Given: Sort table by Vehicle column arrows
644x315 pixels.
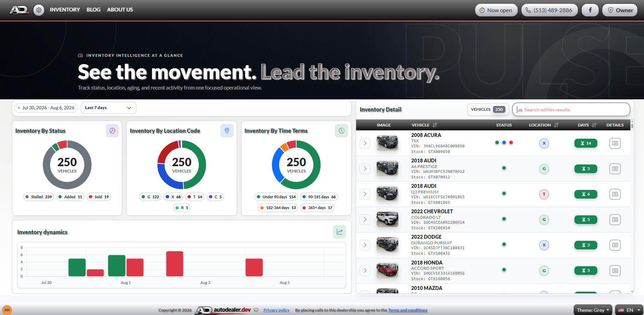Looking at the screenshot, I should (435, 125).
